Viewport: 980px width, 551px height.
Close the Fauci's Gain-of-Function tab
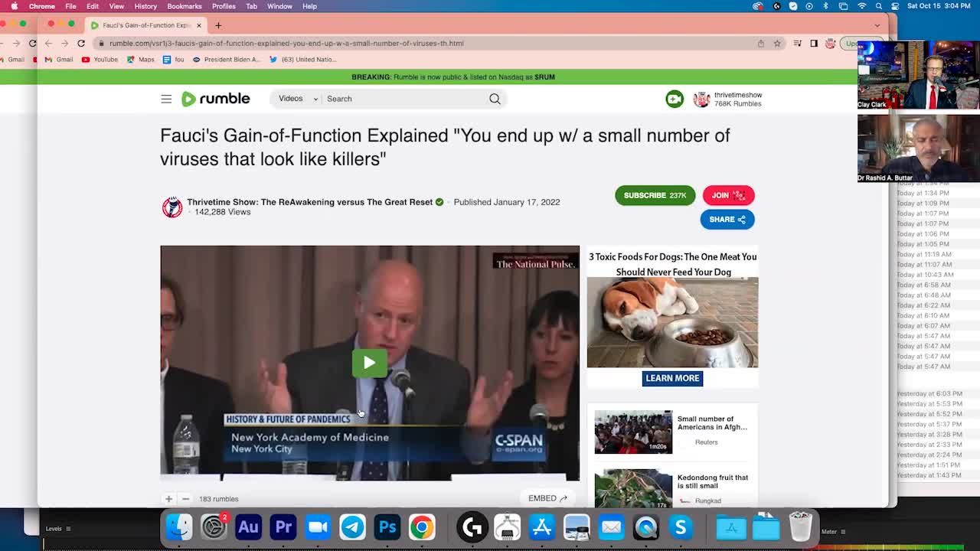point(199,25)
